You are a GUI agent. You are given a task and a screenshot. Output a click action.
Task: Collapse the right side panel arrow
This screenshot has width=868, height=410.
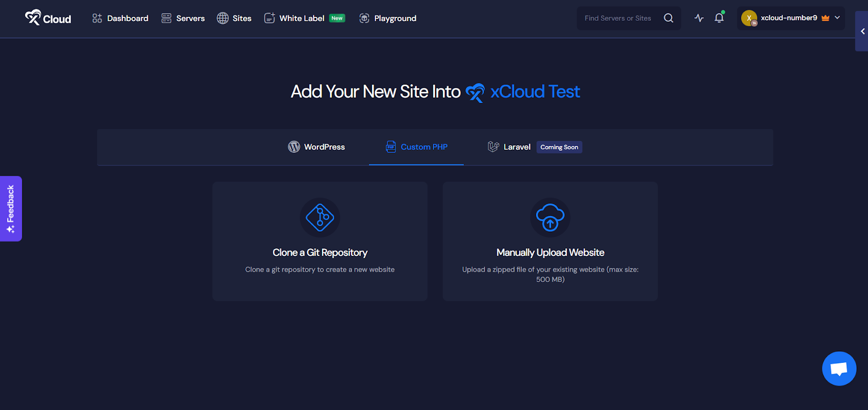coord(862,31)
